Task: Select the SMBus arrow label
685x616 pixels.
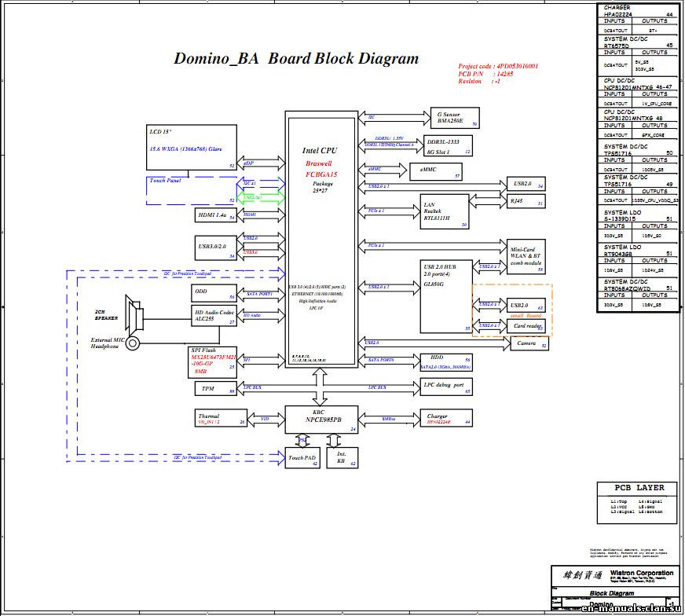Action: 388,419
